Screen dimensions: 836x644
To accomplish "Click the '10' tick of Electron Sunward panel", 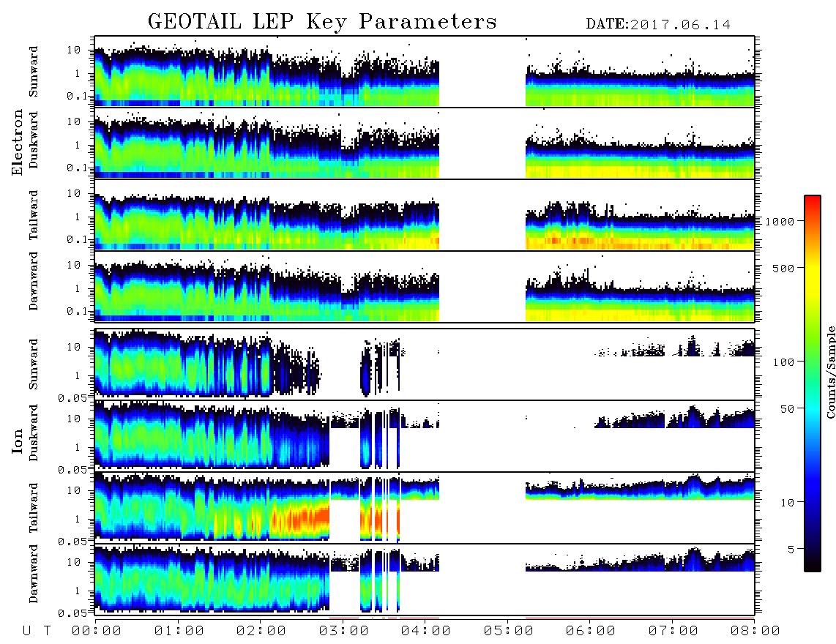I will [x=74, y=50].
